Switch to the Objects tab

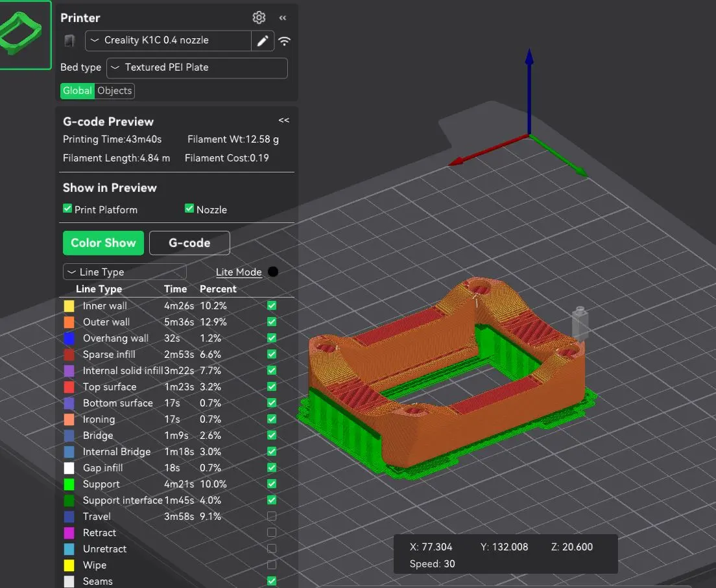(x=114, y=91)
